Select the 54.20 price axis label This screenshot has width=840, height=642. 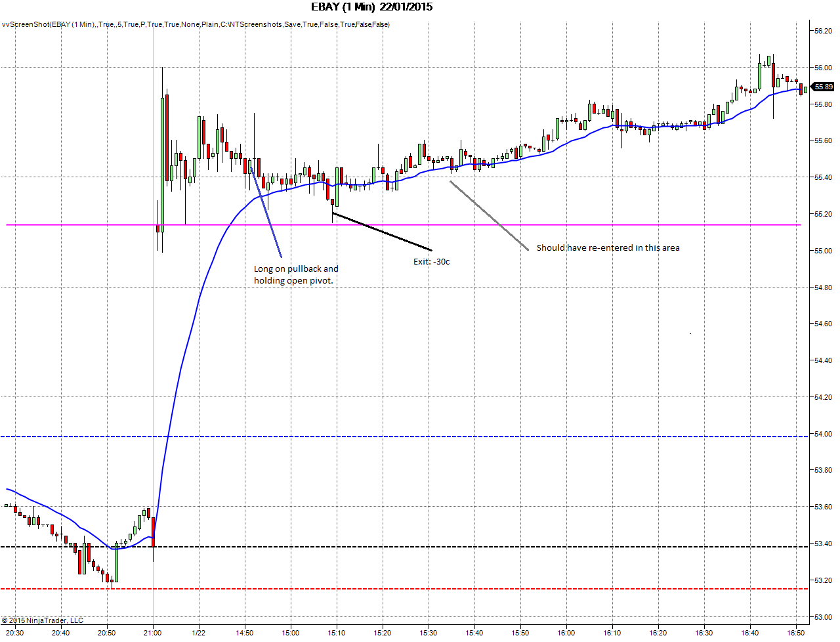[823, 397]
